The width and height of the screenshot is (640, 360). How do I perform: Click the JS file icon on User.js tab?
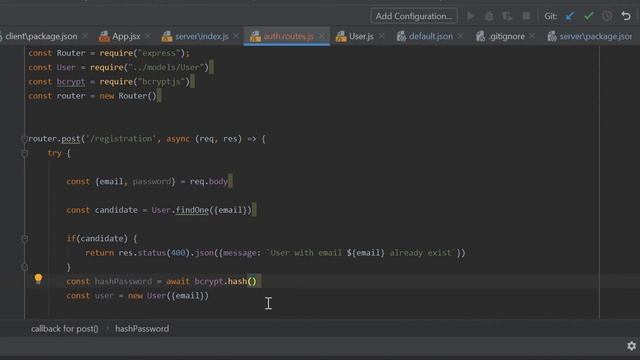click(x=341, y=37)
